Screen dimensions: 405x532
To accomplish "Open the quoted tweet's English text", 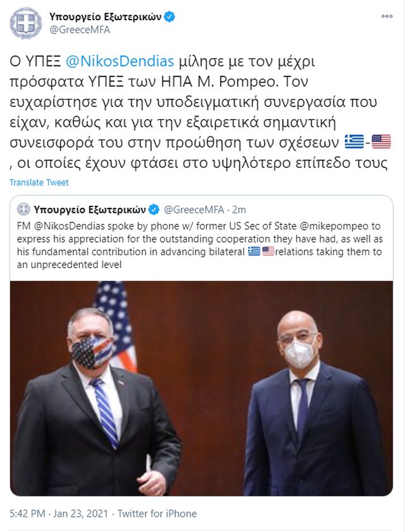I will (200, 245).
